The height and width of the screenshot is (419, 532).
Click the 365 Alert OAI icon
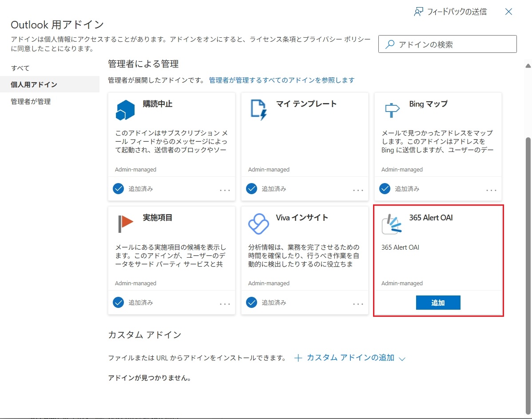(x=391, y=224)
